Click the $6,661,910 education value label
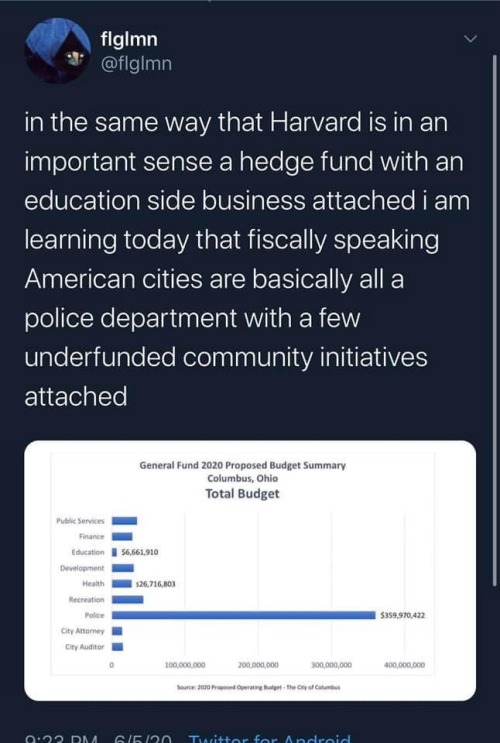 pos(140,552)
